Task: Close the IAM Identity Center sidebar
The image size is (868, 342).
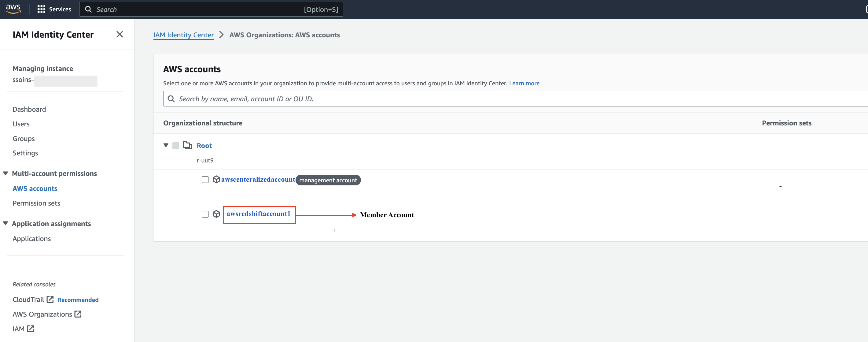Action: [120, 34]
